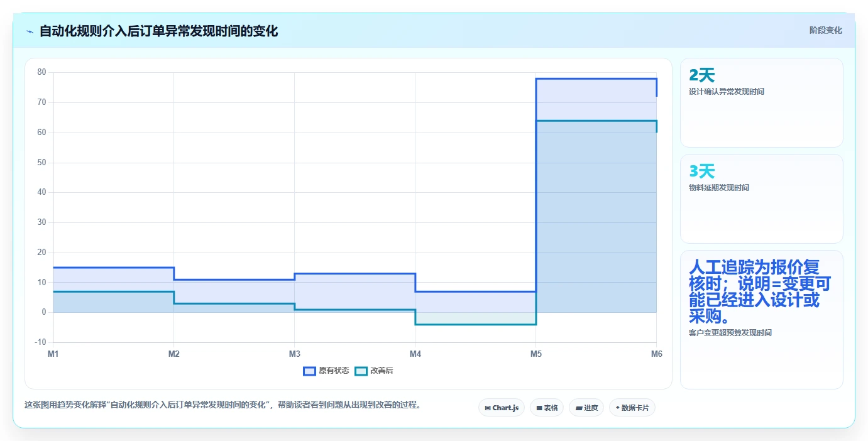868x441 pixels.
Task: Click the M6 x-axis label
Action: [657, 354]
